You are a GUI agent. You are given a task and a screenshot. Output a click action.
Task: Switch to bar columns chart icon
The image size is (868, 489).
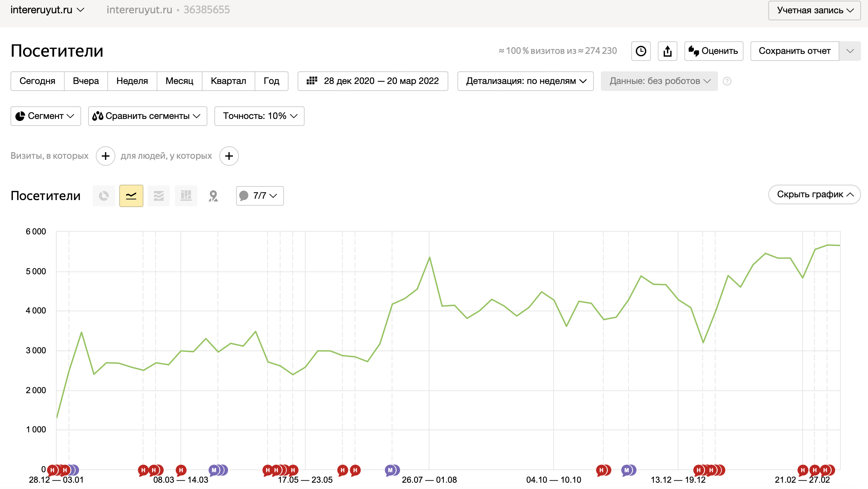(x=186, y=196)
